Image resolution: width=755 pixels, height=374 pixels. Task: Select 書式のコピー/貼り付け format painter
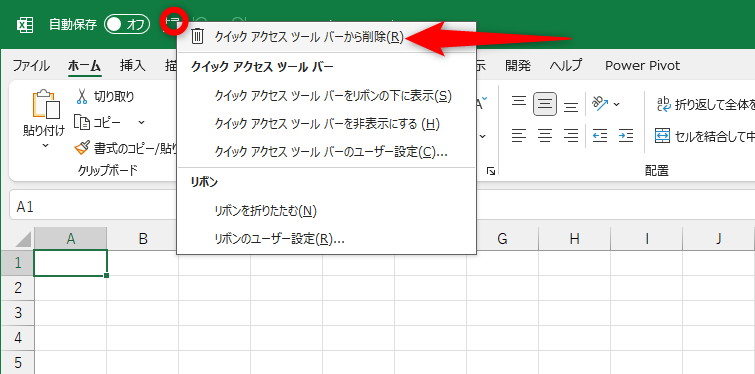(125, 149)
